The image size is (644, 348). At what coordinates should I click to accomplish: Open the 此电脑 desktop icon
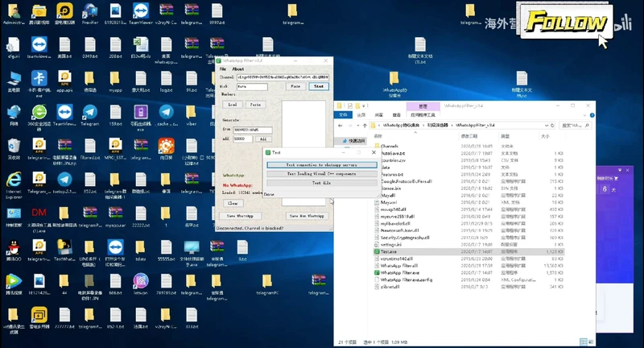14,81
